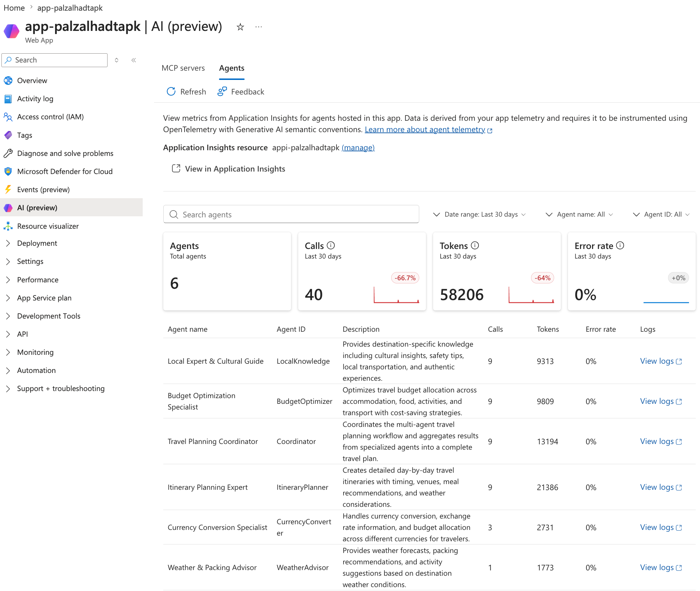Click the expand/collapse all sidebar arrows icon
700x591 pixels.
point(116,60)
